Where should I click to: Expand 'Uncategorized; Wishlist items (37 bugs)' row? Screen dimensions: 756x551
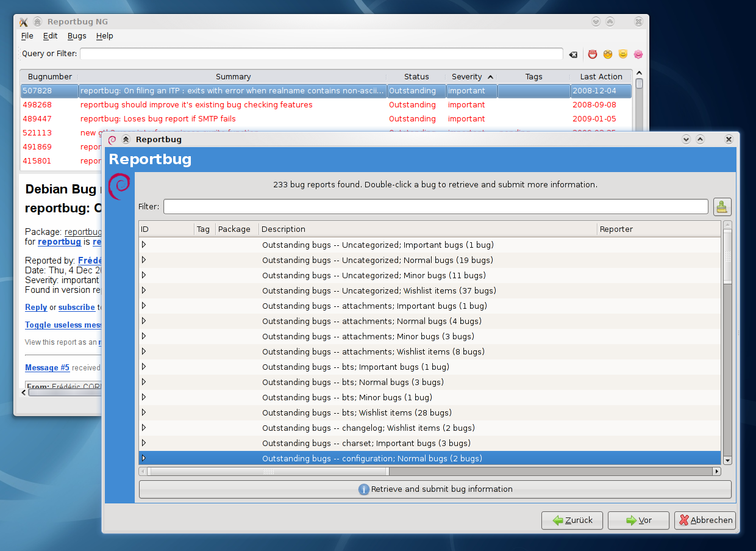(x=144, y=290)
